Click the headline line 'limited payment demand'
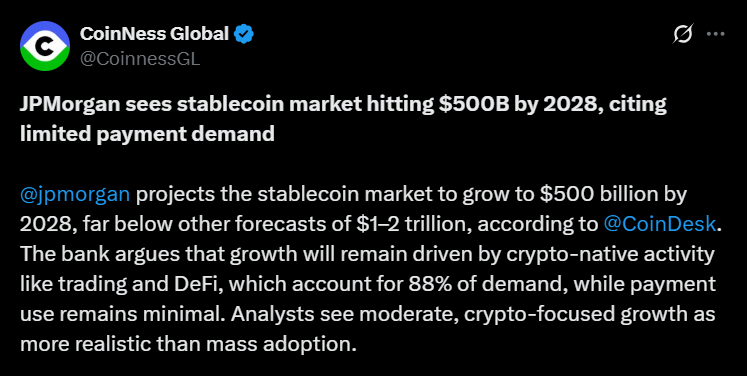The height and width of the screenshot is (376, 747). click(x=147, y=134)
